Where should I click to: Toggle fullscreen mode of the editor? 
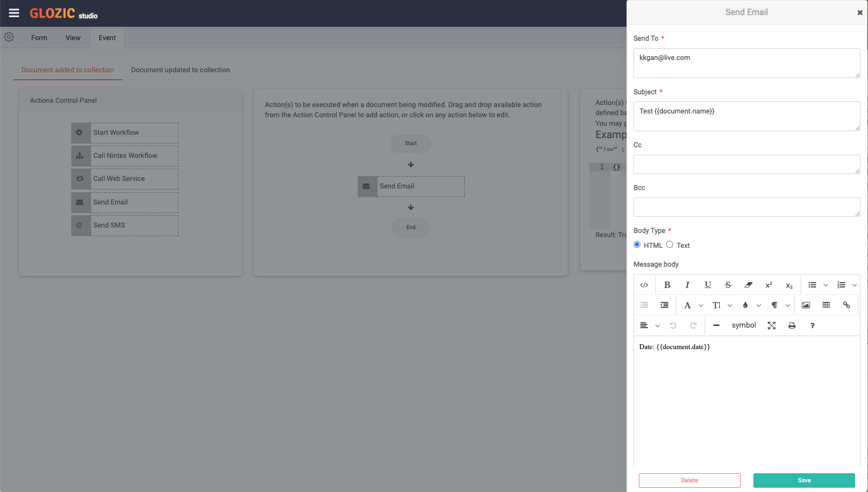click(772, 326)
